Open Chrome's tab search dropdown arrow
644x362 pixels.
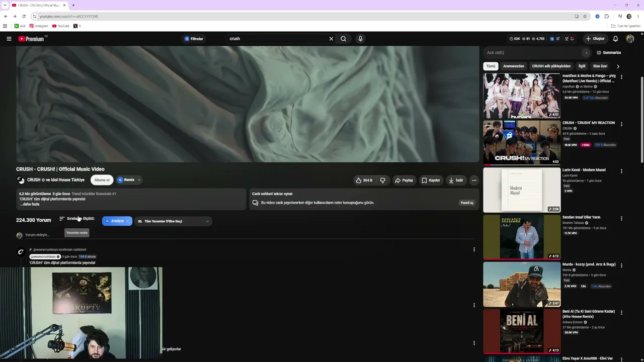click(x=5, y=5)
